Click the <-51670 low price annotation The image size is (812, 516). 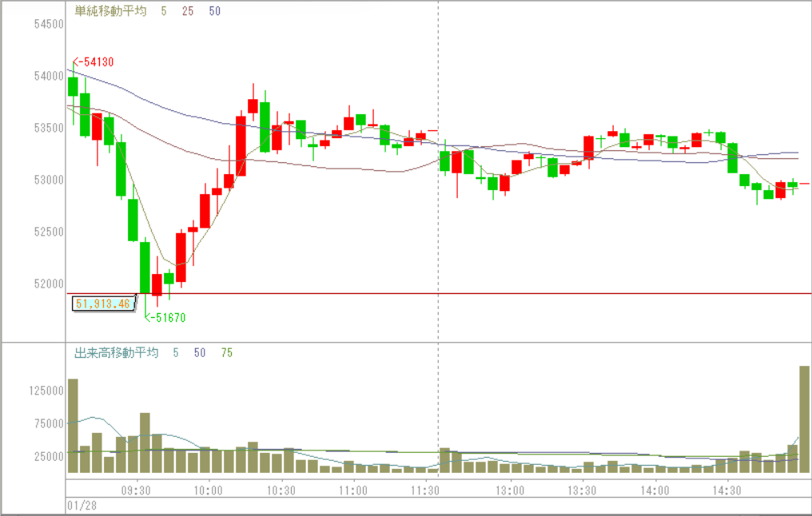click(x=165, y=318)
